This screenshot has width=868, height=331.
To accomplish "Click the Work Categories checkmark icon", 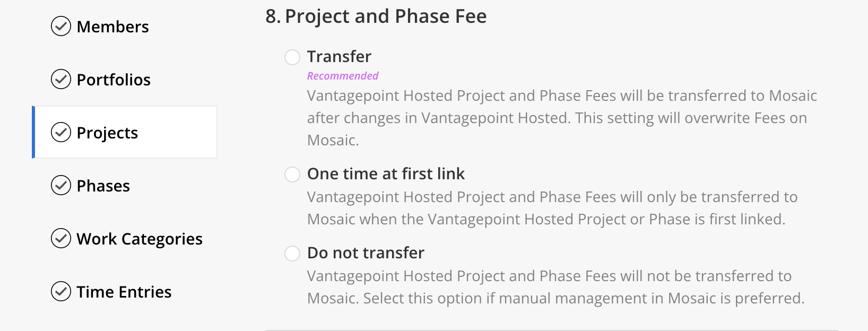I will point(61,238).
